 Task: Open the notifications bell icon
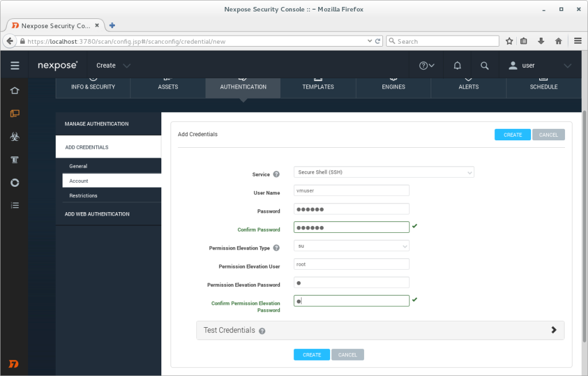coord(457,64)
